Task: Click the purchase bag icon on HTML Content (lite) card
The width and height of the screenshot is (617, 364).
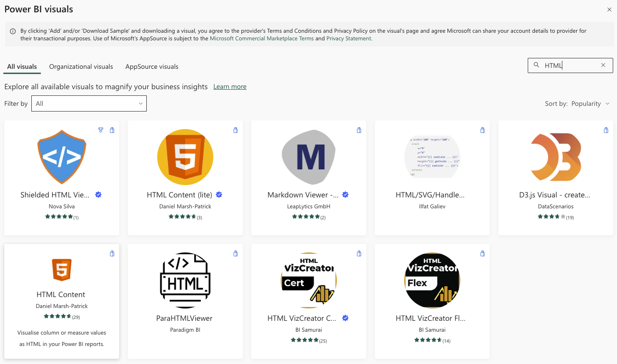Action: pyautogui.click(x=236, y=130)
